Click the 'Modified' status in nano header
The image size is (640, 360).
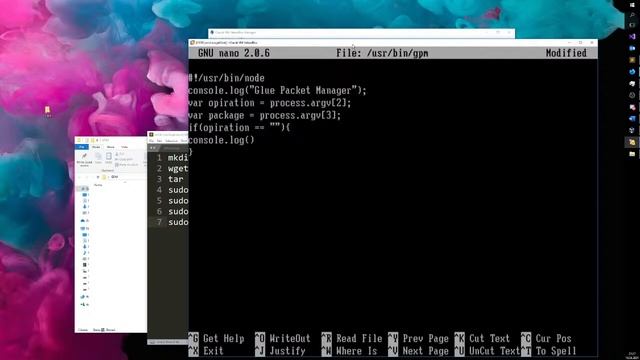click(x=566, y=53)
